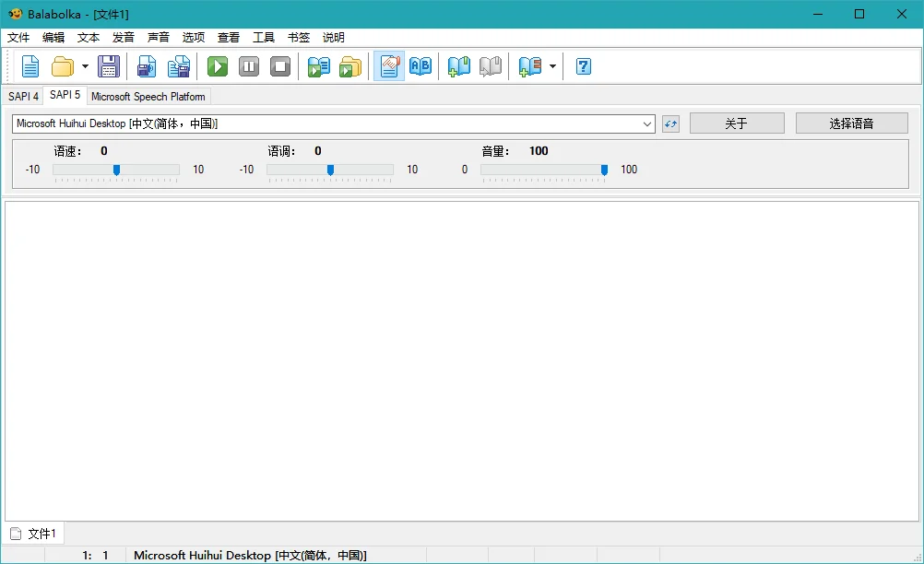Viewport: 924px width, 564px height.
Task: Open the 说明 menu
Action: tap(334, 38)
